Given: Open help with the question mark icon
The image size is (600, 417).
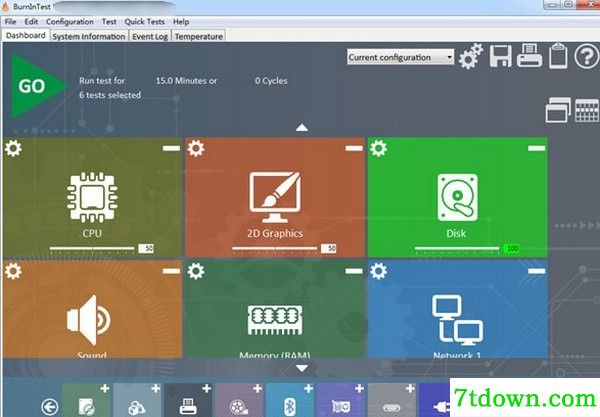Looking at the screenshot, I should (x=587, y=56).
